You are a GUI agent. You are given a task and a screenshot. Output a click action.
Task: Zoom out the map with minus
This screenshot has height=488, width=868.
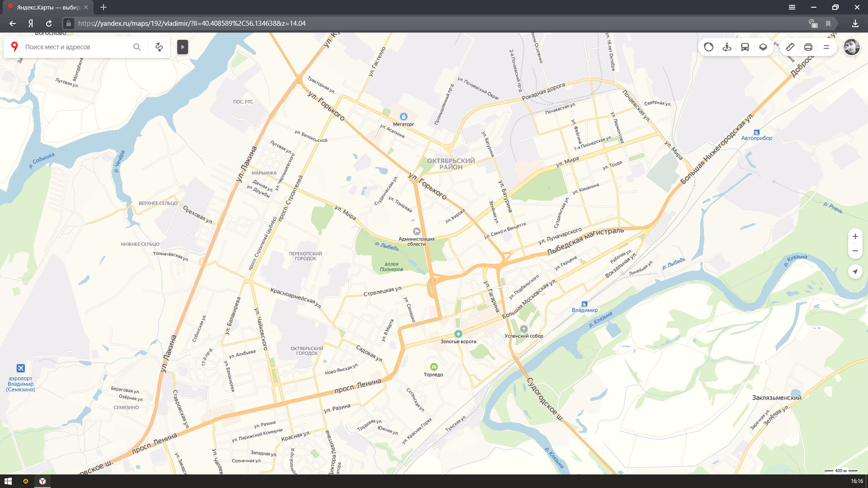[x=855, y=251]
